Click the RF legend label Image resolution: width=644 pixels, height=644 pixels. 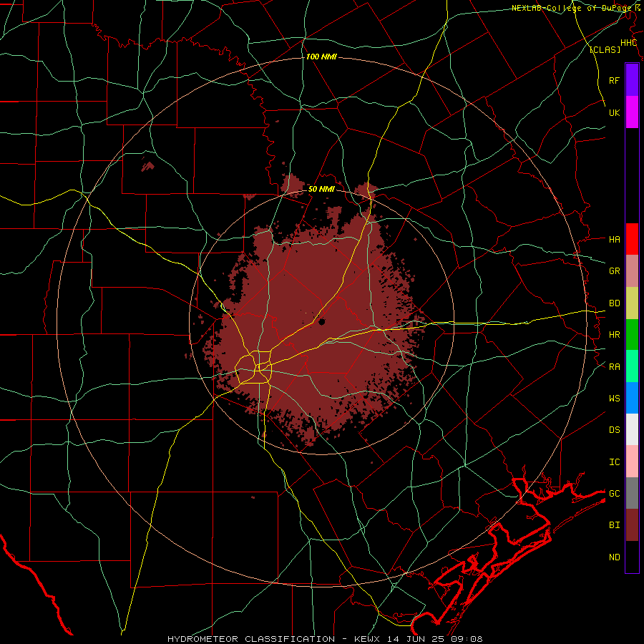(x=615, y=80)
